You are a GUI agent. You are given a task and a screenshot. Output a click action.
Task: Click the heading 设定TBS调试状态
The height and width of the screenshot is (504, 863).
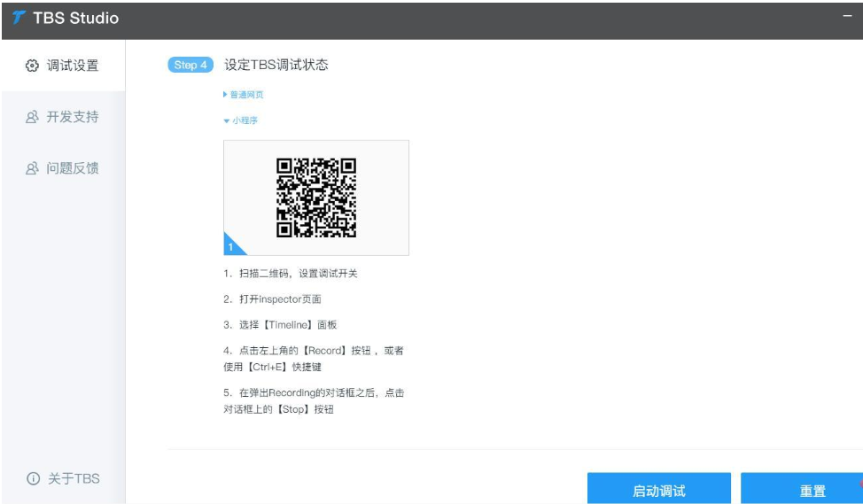[x=276, y=65]
